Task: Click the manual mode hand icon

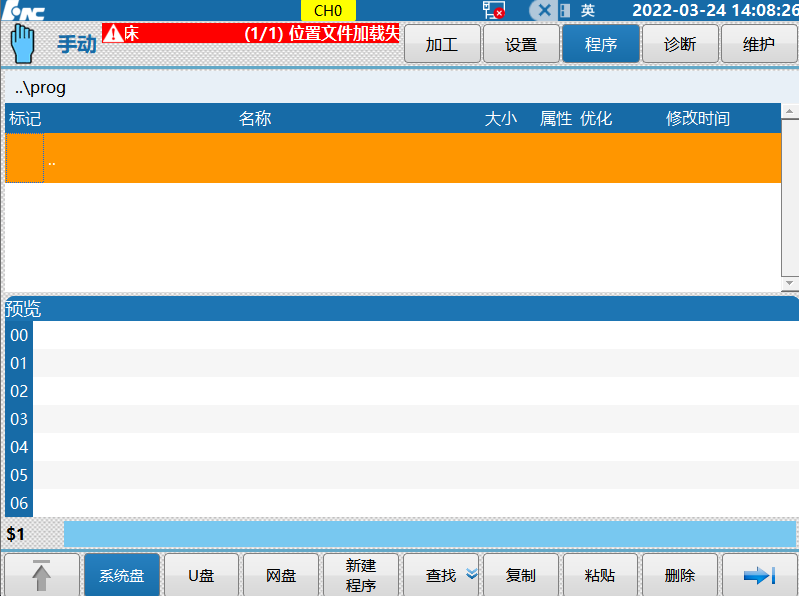Action: point(22,43)
